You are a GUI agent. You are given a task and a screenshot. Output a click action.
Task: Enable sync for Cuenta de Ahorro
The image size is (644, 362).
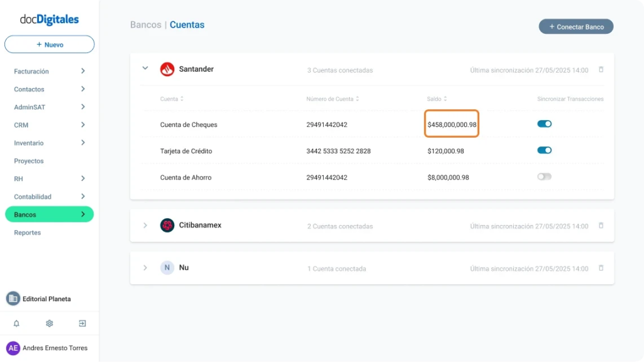pos(544,177)
